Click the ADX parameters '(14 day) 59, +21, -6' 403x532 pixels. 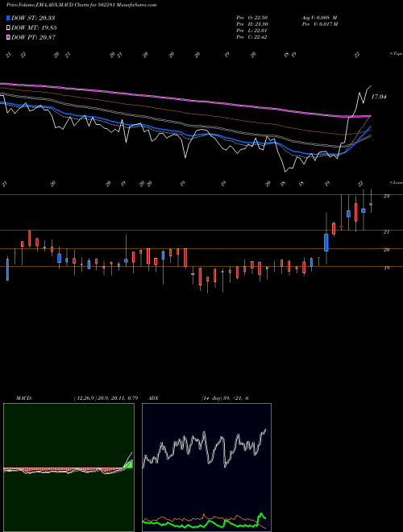pos(225,398)
